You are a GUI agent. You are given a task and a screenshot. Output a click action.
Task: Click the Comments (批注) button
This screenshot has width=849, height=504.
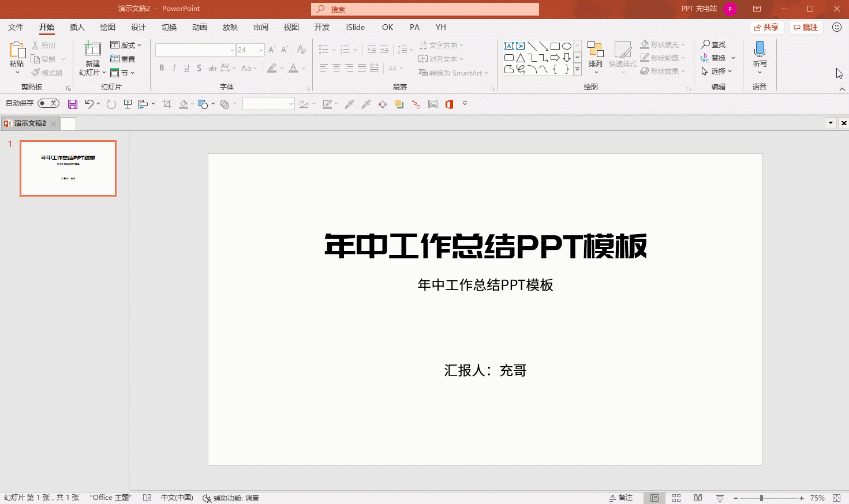click(x=806, y=27)
